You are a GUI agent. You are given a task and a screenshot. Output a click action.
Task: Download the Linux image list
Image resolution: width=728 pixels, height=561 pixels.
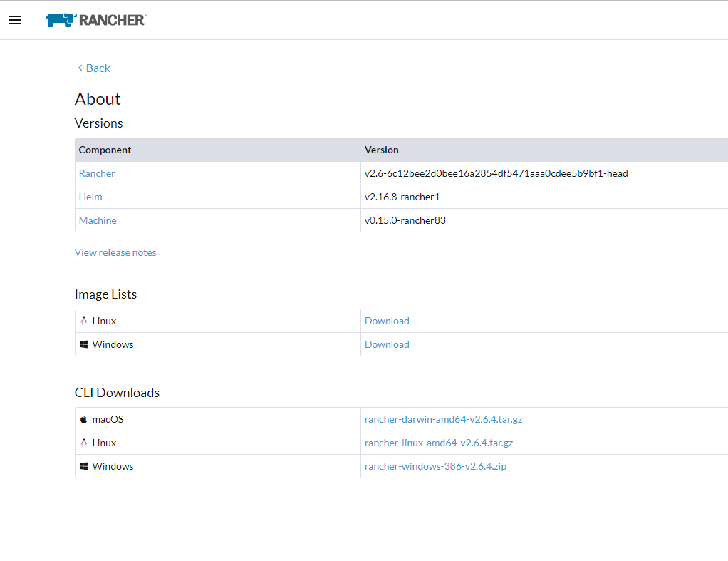coord(387,321)
